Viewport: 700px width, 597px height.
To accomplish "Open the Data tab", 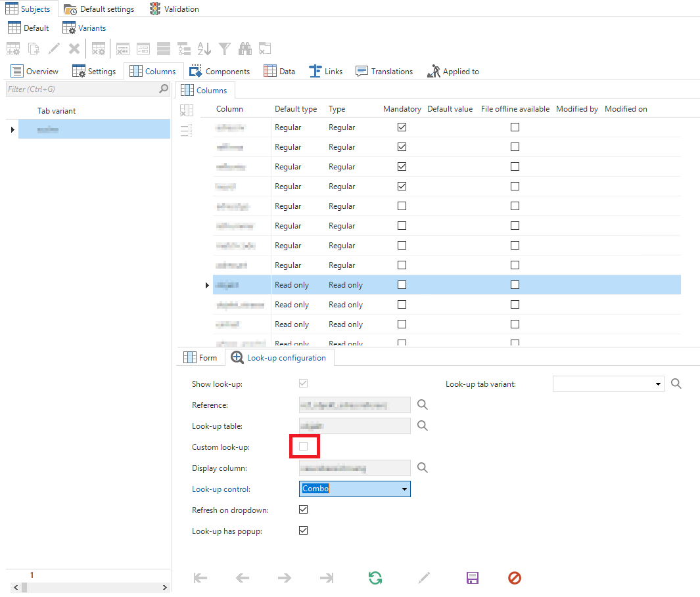I will click(279, 72).
